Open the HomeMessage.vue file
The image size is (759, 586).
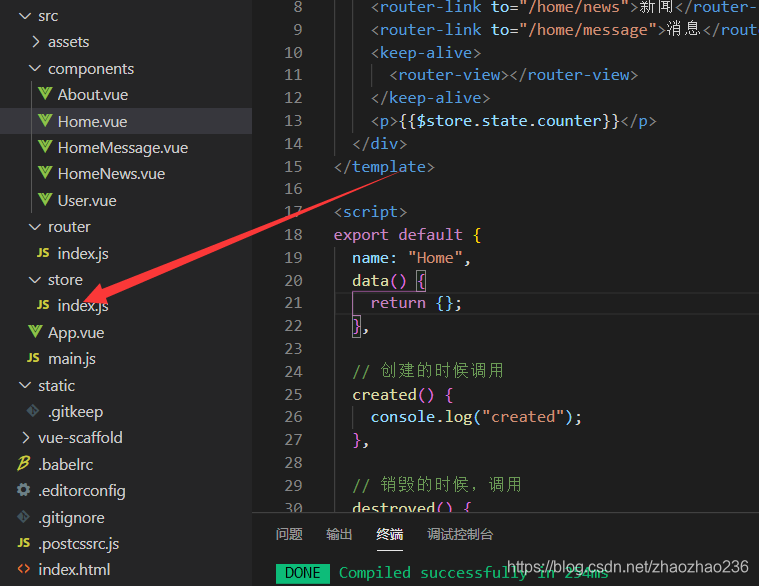pos(123,148)
